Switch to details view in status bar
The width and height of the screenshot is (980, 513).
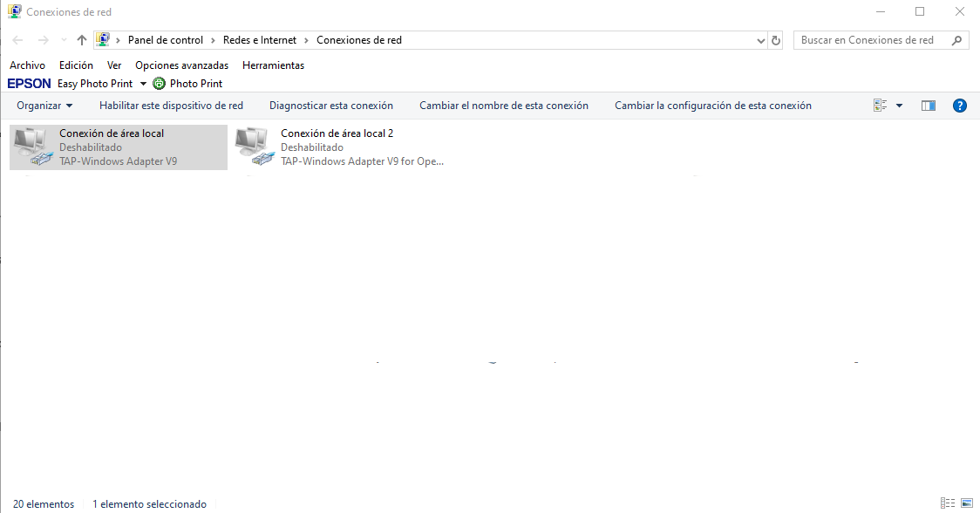point(948,503)
